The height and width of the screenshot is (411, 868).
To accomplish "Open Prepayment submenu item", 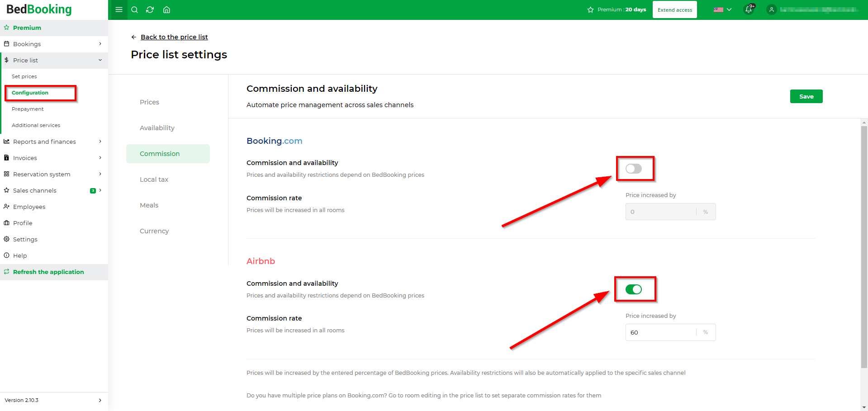I will click(28, 109).
